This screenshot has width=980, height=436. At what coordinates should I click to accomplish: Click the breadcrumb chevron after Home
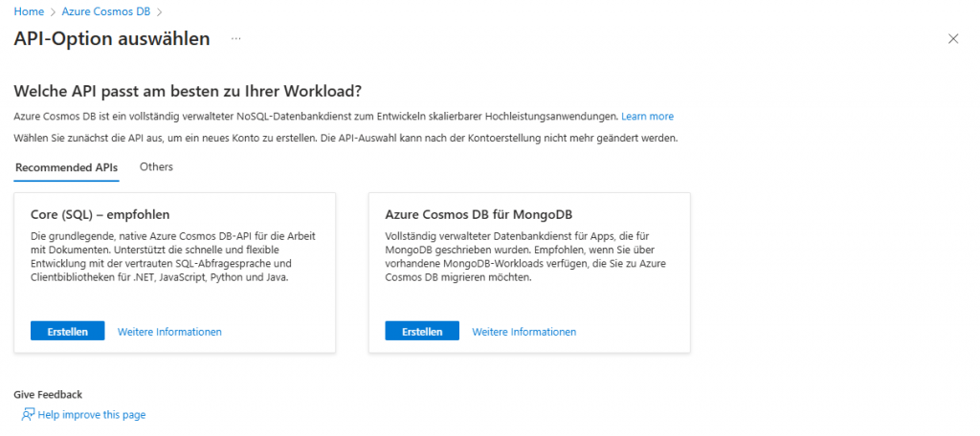(54, 11)
